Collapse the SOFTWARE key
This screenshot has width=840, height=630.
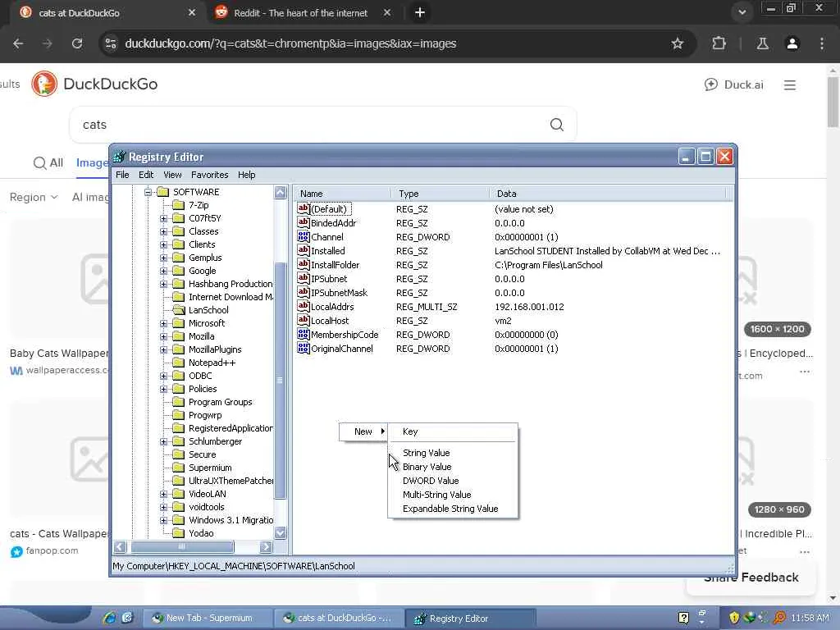(x=148, y=192)
